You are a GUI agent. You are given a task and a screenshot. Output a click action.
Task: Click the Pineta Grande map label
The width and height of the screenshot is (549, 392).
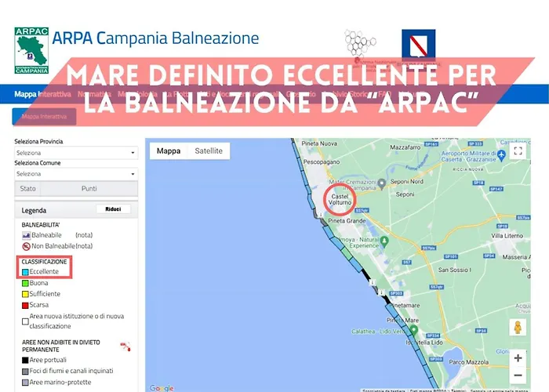347,221
